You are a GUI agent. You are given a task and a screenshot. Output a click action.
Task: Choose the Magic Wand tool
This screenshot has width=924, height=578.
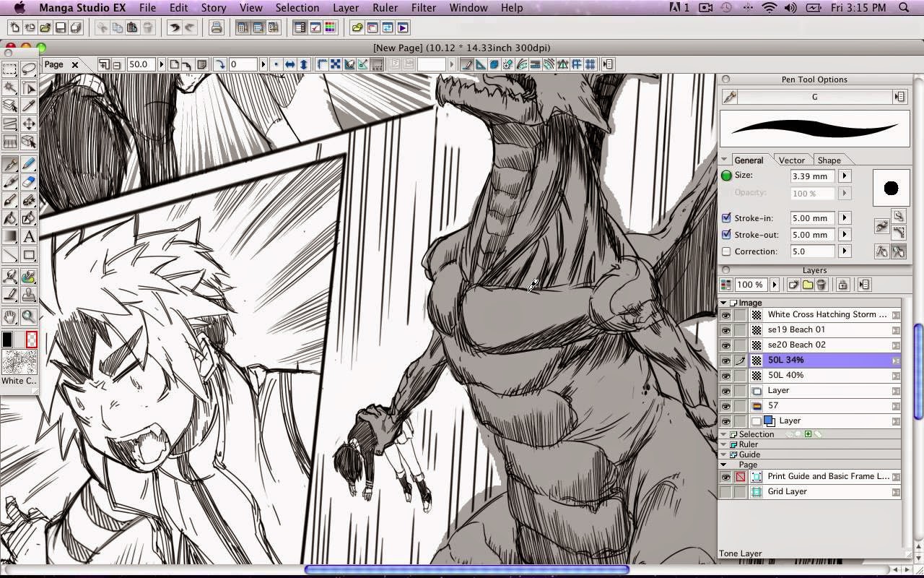[10, 88]
